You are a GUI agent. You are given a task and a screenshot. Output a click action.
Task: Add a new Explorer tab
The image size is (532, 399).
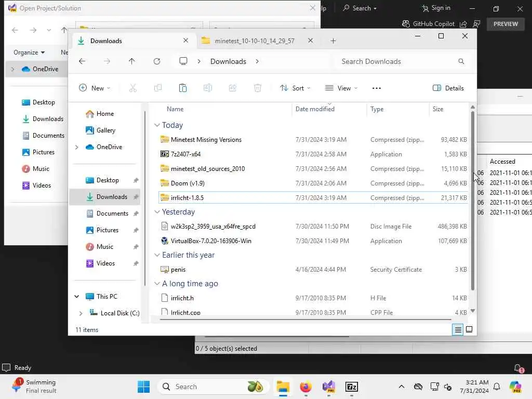point(333,41)
